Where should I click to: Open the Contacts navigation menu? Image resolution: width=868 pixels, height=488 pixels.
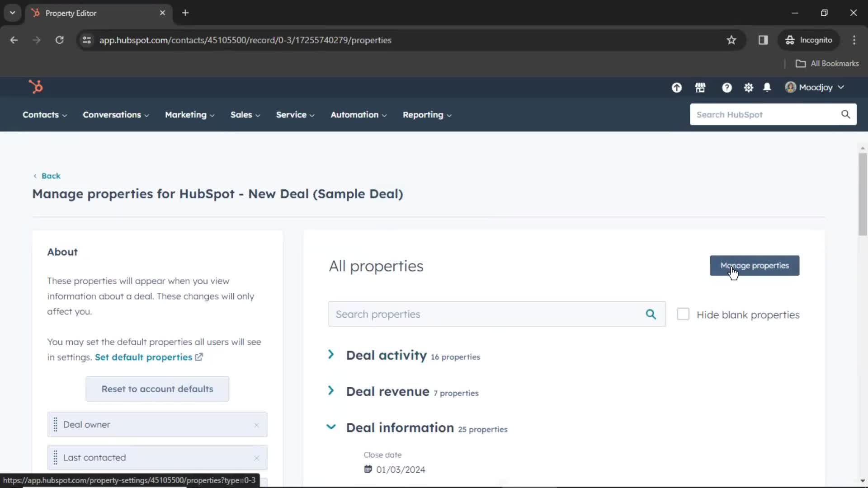click(x=44, y=114)
